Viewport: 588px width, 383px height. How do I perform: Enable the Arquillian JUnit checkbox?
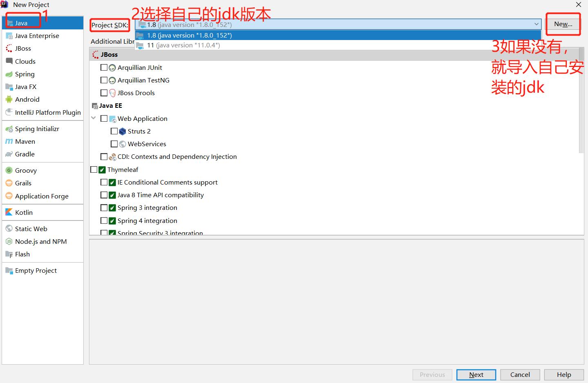point(104,67)
